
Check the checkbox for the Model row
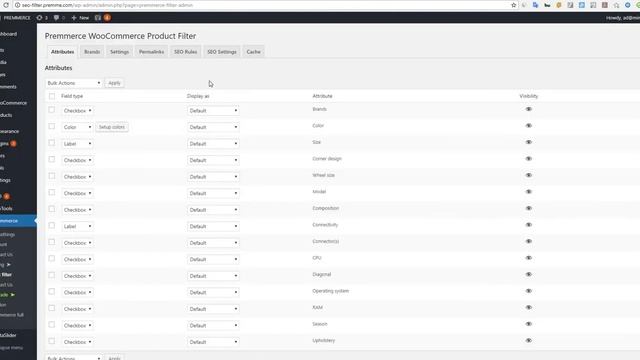(51, 192)
